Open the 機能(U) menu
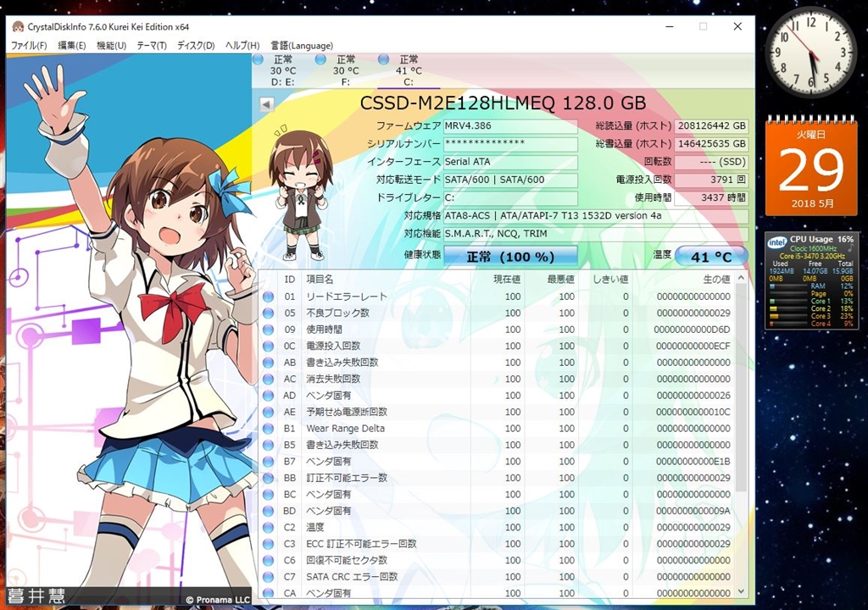 click(x=111, y=46)
